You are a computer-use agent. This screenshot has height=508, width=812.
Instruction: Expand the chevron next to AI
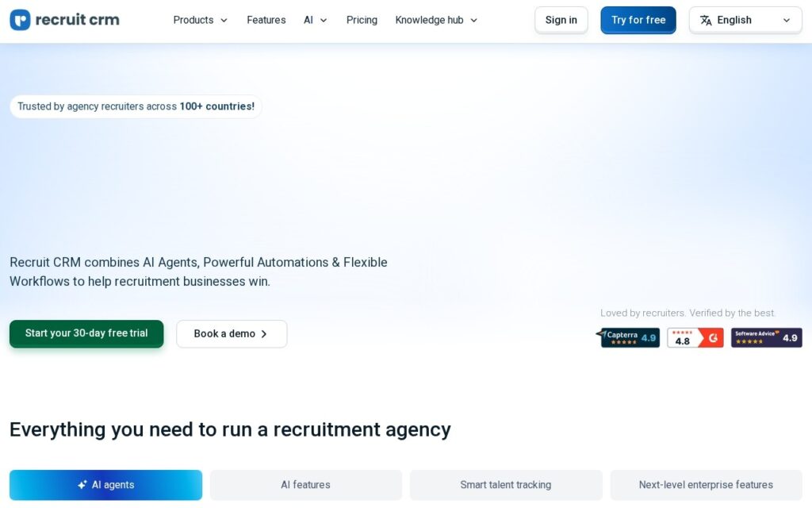pyautogui.click(x=324, y=21)
